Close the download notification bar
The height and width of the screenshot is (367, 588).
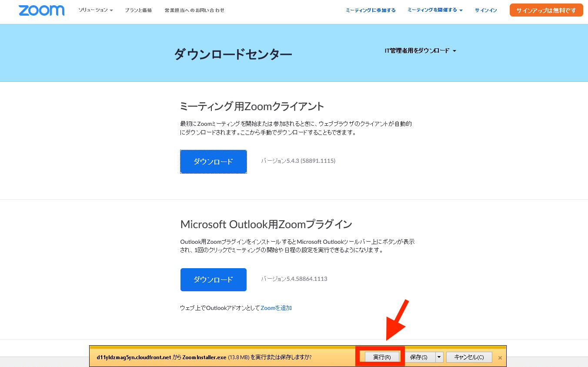[500, 357]
